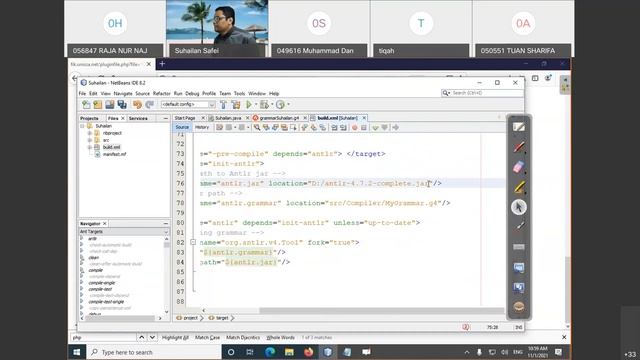Open the Debug Project dropdown arrow
The image size is (640, 360).
(271, 105)
